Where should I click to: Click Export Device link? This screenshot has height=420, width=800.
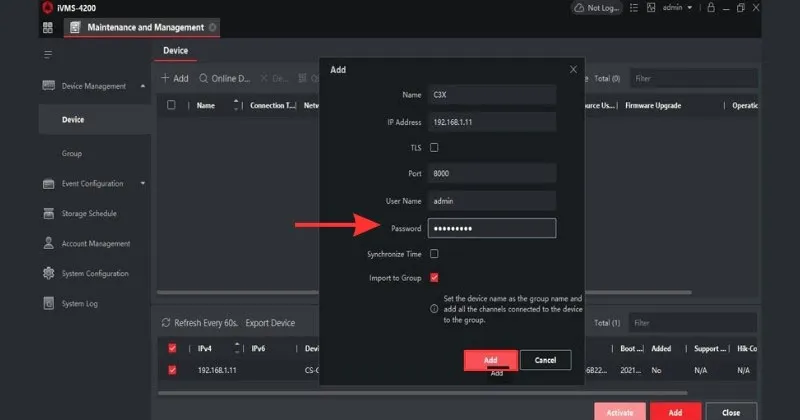270,323
